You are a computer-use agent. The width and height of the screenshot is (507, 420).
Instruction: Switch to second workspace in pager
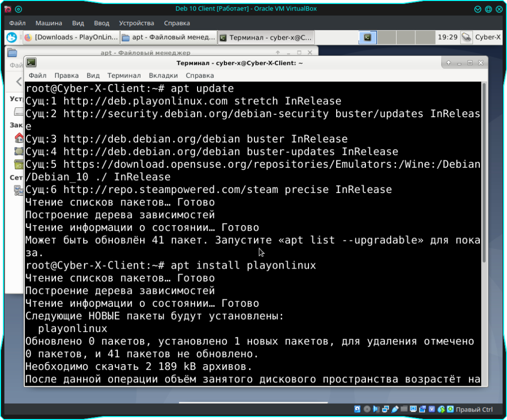click(x=386, y=37)
